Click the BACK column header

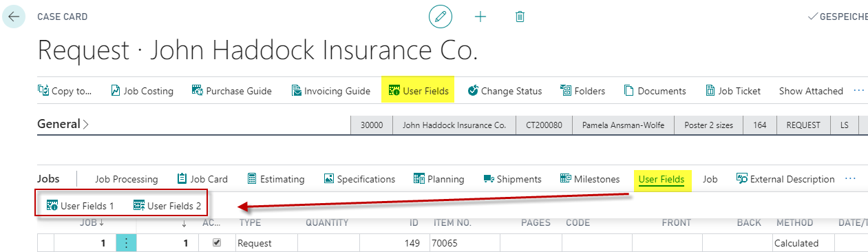pos(749,222)
